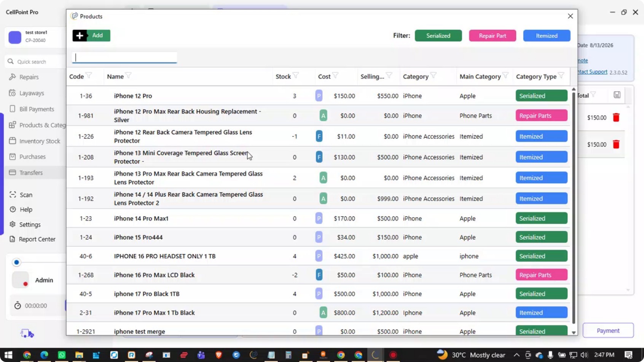
Task: Open Repairs from the sidebar
Action: (x=29, y=77)
